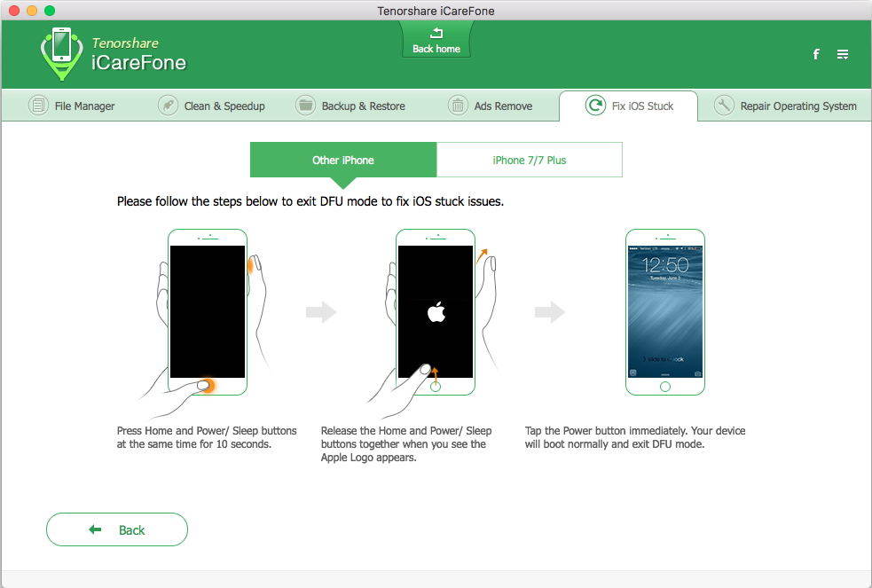
Task: Click the Tenorshare iCareFone window title
Action: (436, 11)
